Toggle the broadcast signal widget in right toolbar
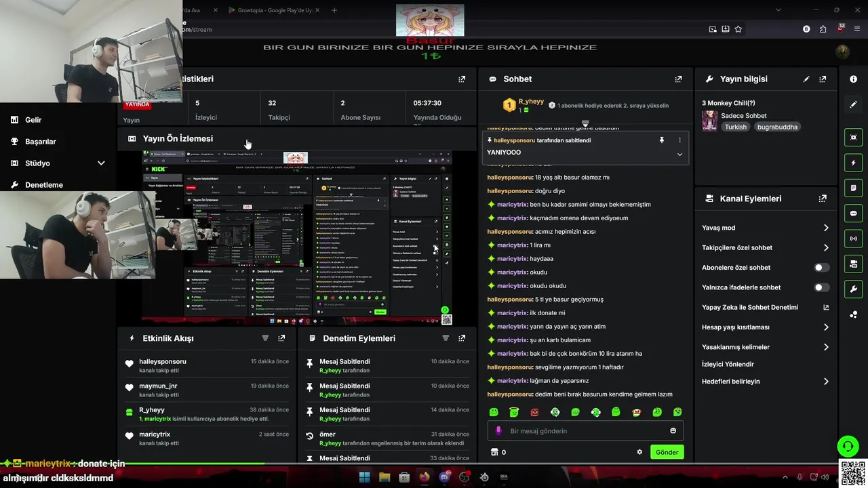 coord(853,238)
